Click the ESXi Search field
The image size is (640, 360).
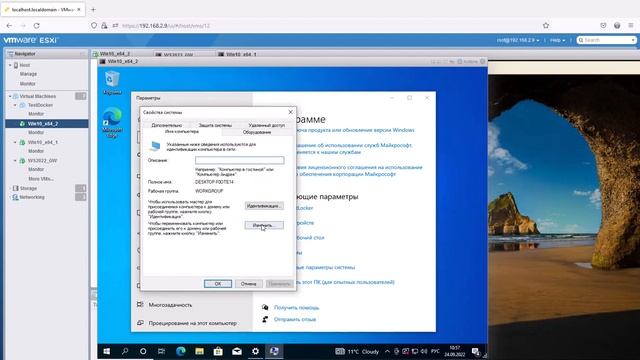[607, 40]
